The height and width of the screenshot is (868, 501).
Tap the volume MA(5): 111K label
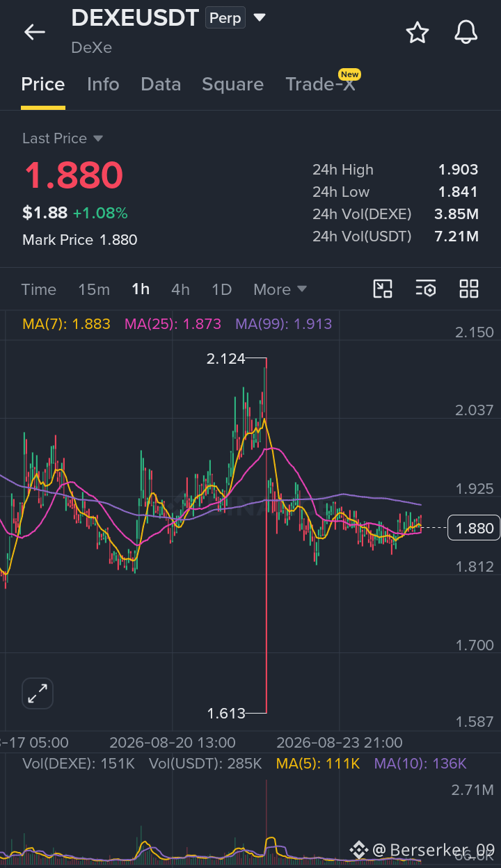point(318,764)
